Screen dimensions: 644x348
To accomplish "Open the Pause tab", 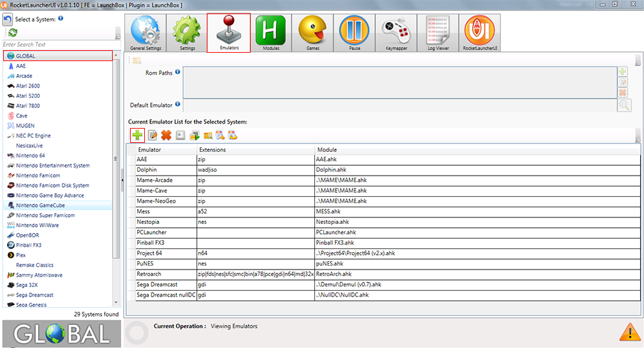I will 354,33.
